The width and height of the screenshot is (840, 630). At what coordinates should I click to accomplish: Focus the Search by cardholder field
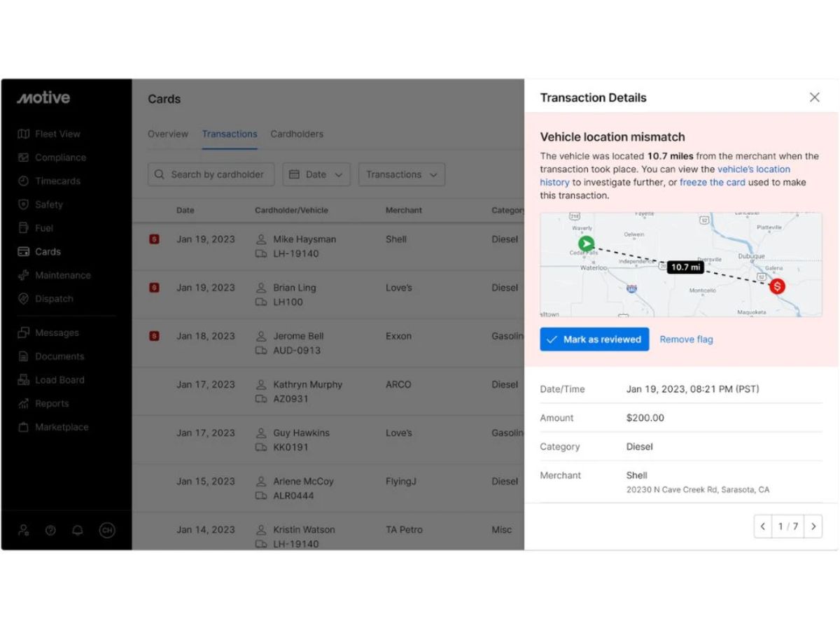pyautogui.click(x=211, y=174)
